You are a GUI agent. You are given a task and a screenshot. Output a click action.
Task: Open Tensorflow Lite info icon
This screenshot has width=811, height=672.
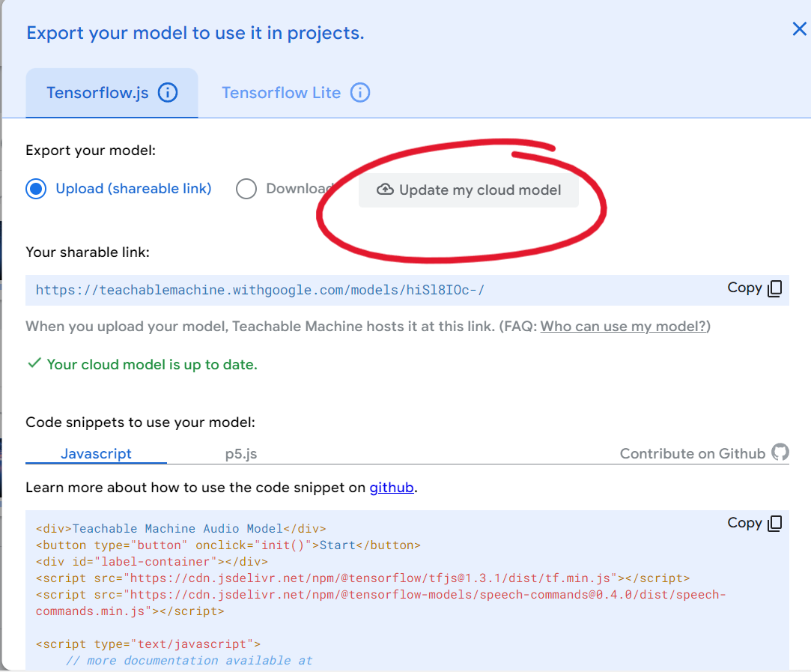point(360,93)
